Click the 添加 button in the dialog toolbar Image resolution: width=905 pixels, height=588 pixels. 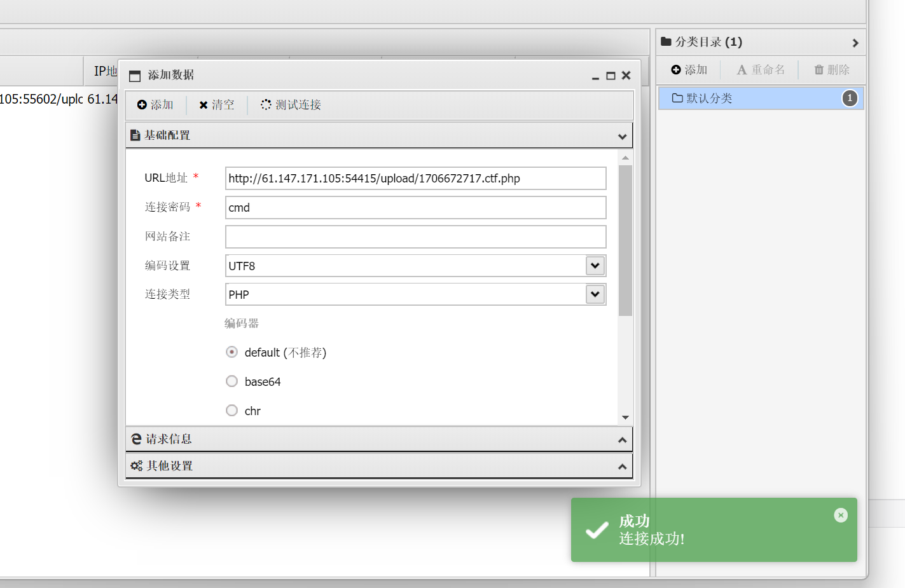(x=155, y=105)
